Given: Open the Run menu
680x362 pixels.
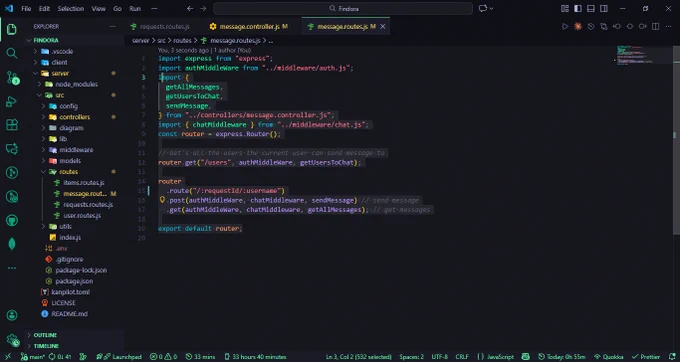Looking at the screenshot, I should (135, 9).
